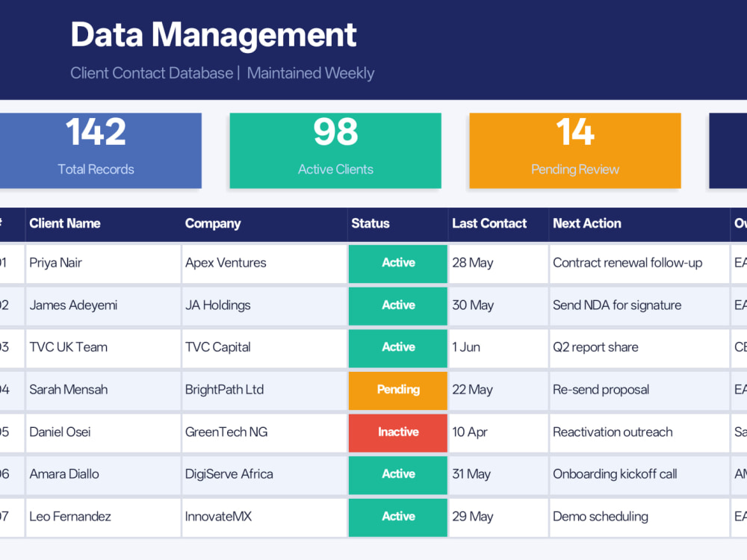The height and width of the screenshot is (560, 747).
Task: Click Active status for Priya Nair
Action: coord(398,264)
